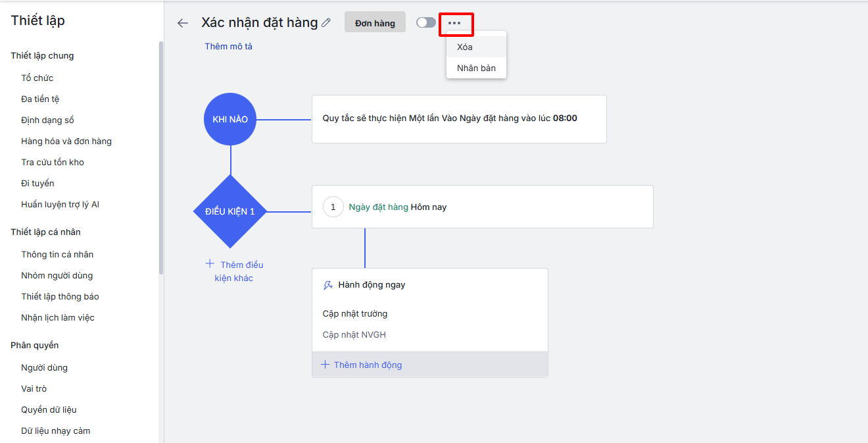Open the Ngày đặt hàng Hôm nay condition
Viewport: 868px width, 443px height.
[482, 207]
